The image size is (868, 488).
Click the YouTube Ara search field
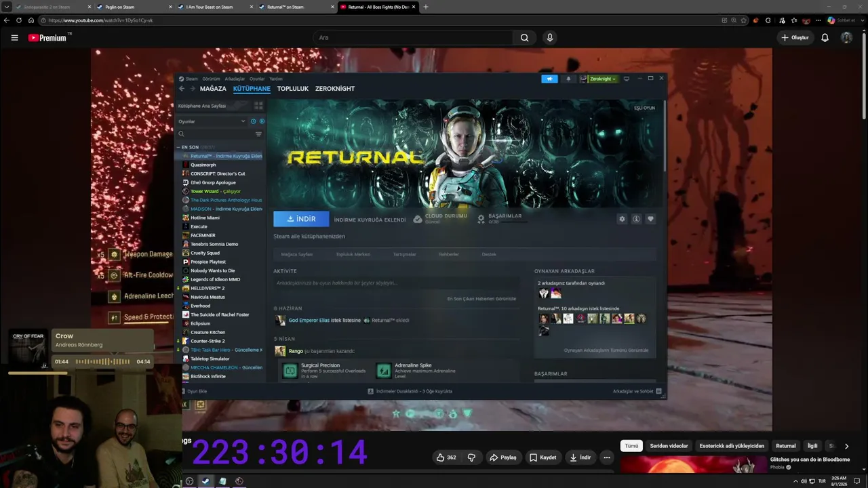click(413, 38)
